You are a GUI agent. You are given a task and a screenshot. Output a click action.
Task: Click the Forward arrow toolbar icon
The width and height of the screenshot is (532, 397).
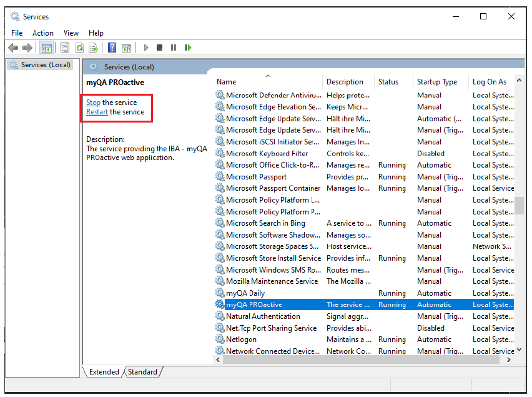click(27, 48)
